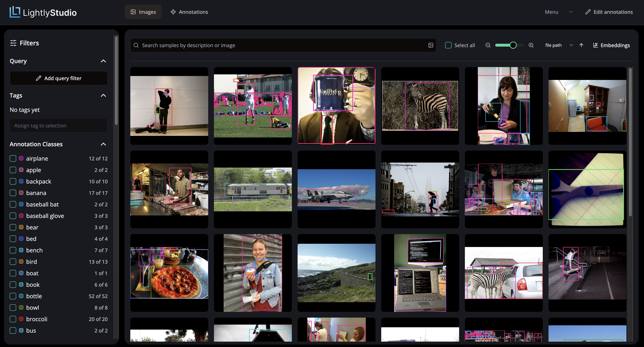Enable the broccoli class filter
This screenshot has height=347, width=644.
(x=13, y=319)
